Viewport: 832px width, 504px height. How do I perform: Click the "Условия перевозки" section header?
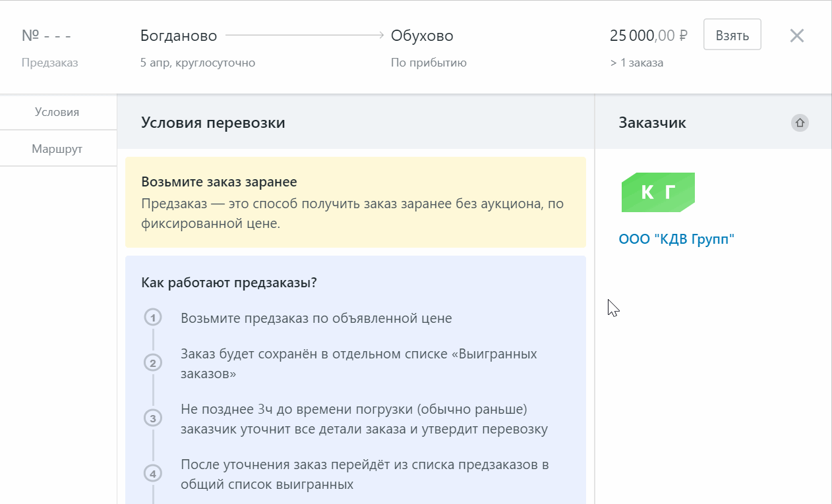tap(213, 123)
